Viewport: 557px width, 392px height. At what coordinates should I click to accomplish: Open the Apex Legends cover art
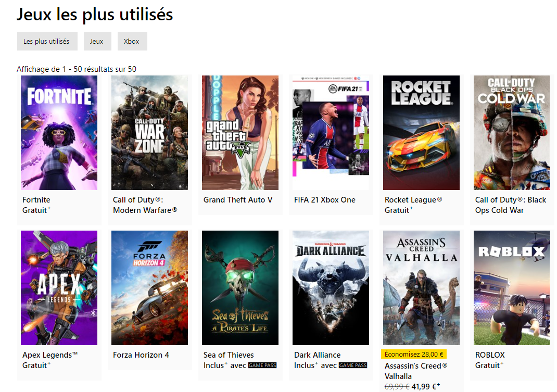click(59, 288)
